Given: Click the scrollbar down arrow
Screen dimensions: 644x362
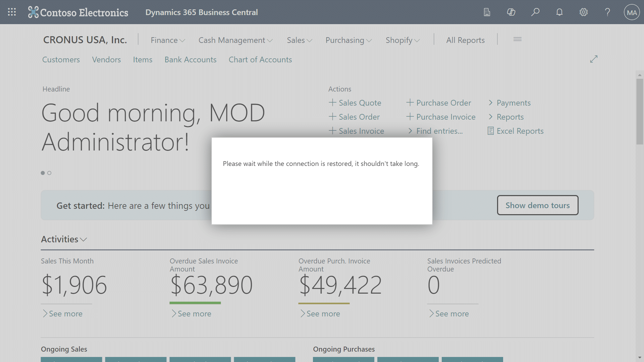Looking at the screenshot, I should tap(640, 358).
